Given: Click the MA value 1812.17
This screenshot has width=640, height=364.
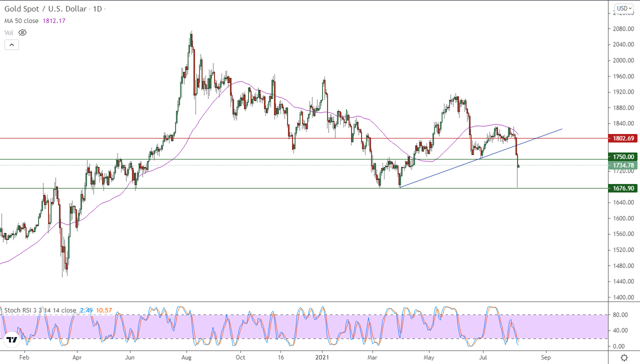Looking at the screenshot, I should click(x=55, y=21).
